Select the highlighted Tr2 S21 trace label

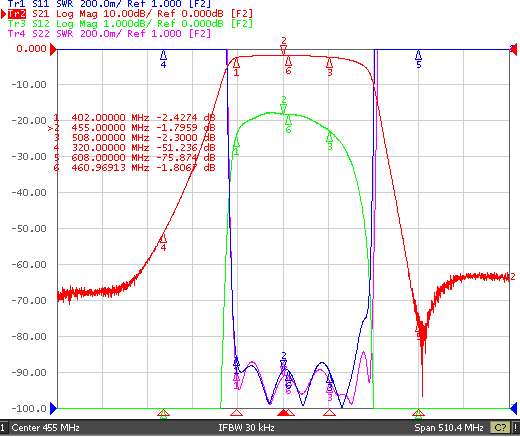click(x=130, y=14)
